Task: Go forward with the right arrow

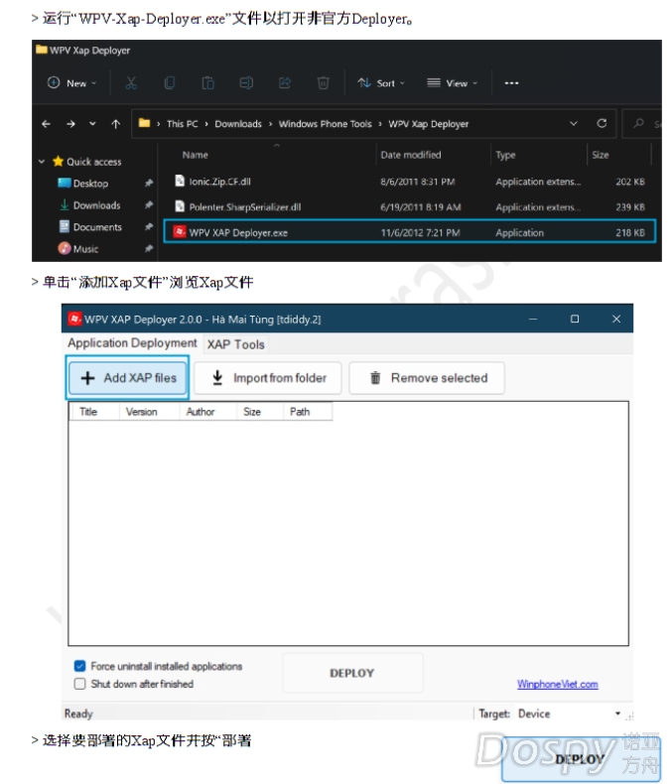Action: click(x=70, y=123)
